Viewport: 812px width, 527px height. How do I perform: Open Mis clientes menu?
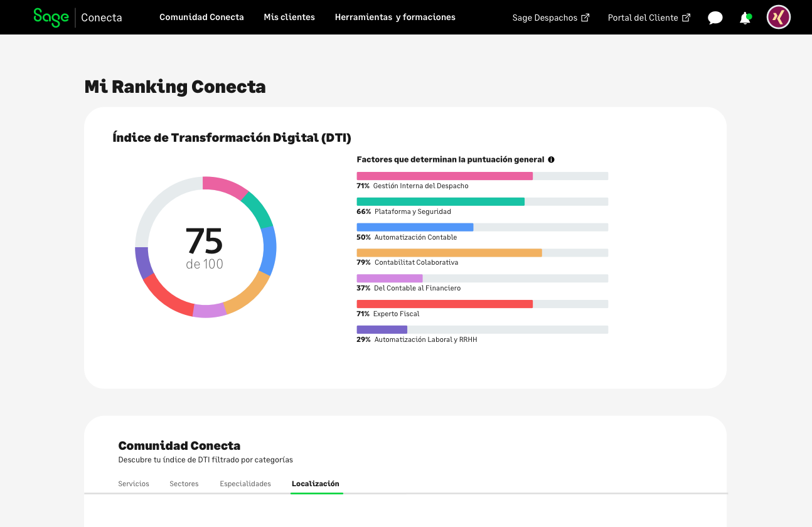pyautogui.click(x=289, y=18)
